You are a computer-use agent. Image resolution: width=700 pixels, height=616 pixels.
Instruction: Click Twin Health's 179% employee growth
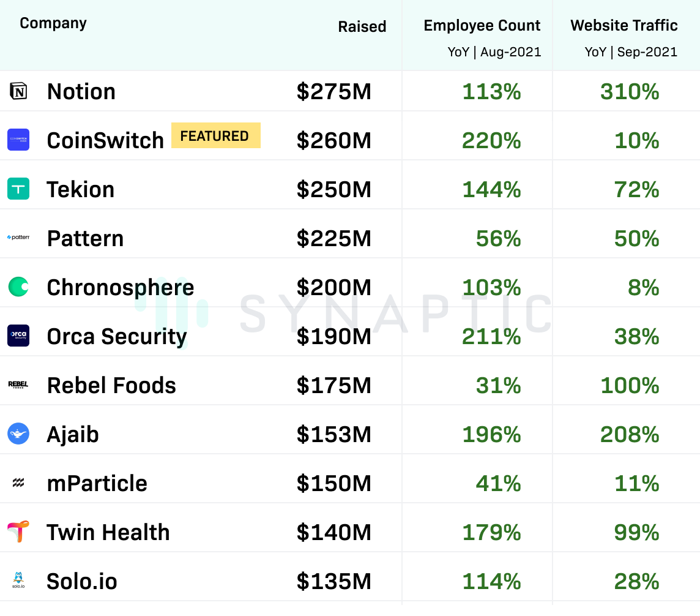[491, 533]
